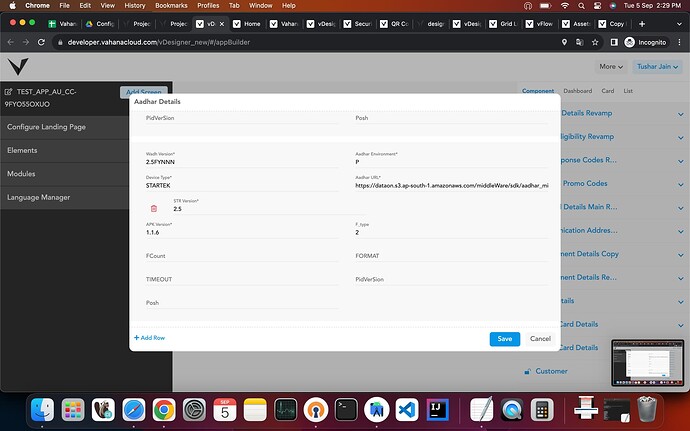Open Chrome three-dot menu
The height and width of the screenshot is (431, 690).
click(679, 42)
